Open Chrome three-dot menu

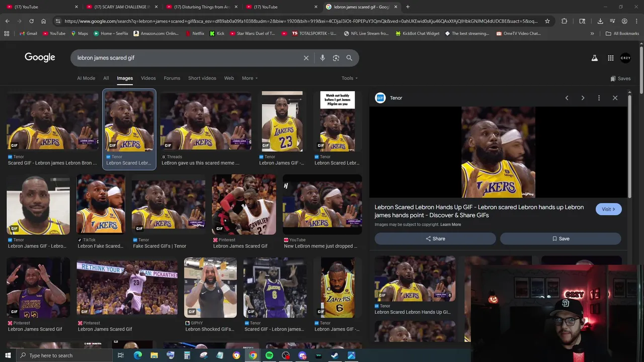[636, 21]
